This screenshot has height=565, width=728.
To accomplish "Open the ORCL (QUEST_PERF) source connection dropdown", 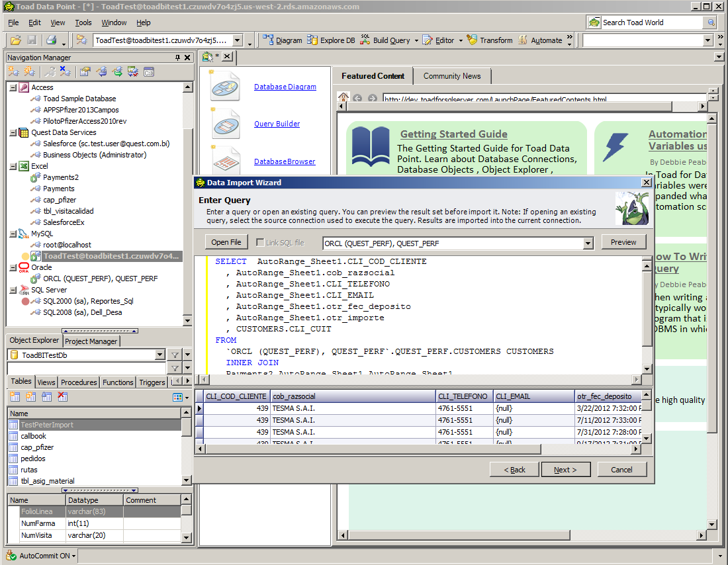I will point(588,243).
